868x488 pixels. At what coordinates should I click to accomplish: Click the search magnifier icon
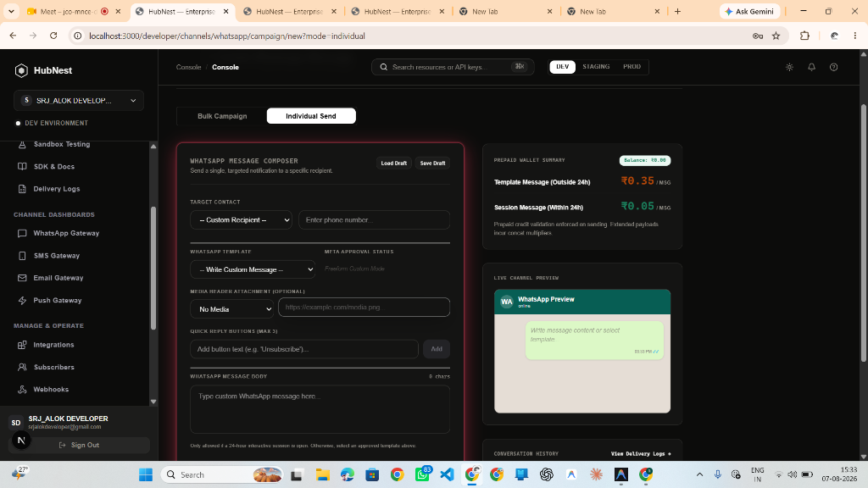pos(384,67)
